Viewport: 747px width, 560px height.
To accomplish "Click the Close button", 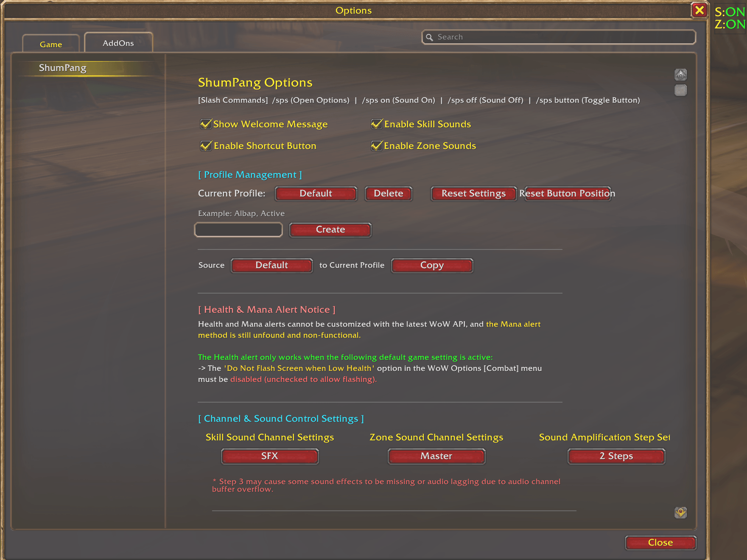I will pyautogui.click(x=660, y=543).
